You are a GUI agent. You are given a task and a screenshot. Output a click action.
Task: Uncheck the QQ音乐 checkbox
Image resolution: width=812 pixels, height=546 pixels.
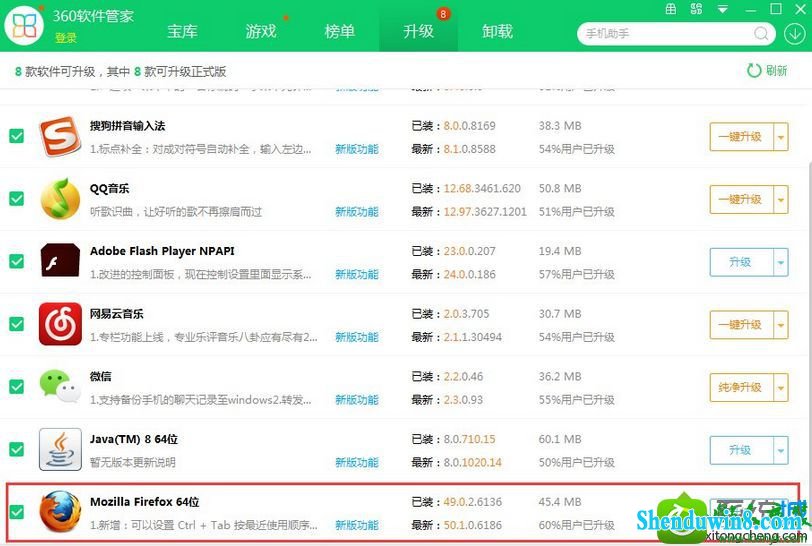tap(17, 198)
